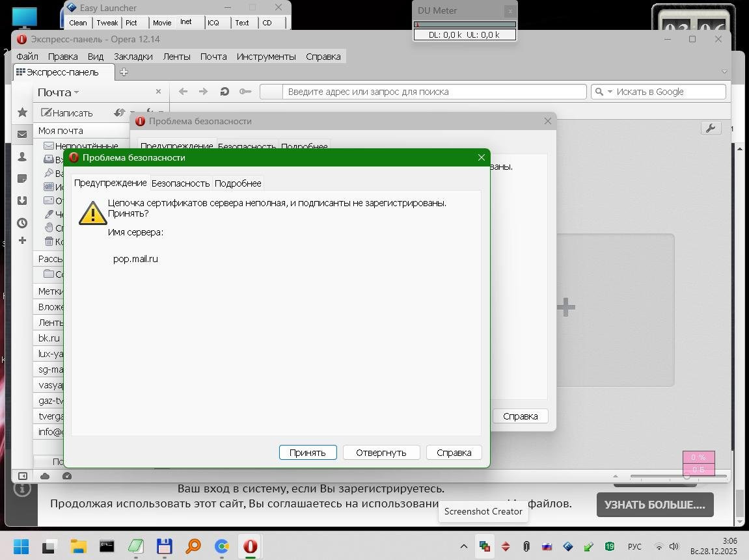
Task: Open the Вид menu
Action: click(96, 57)
